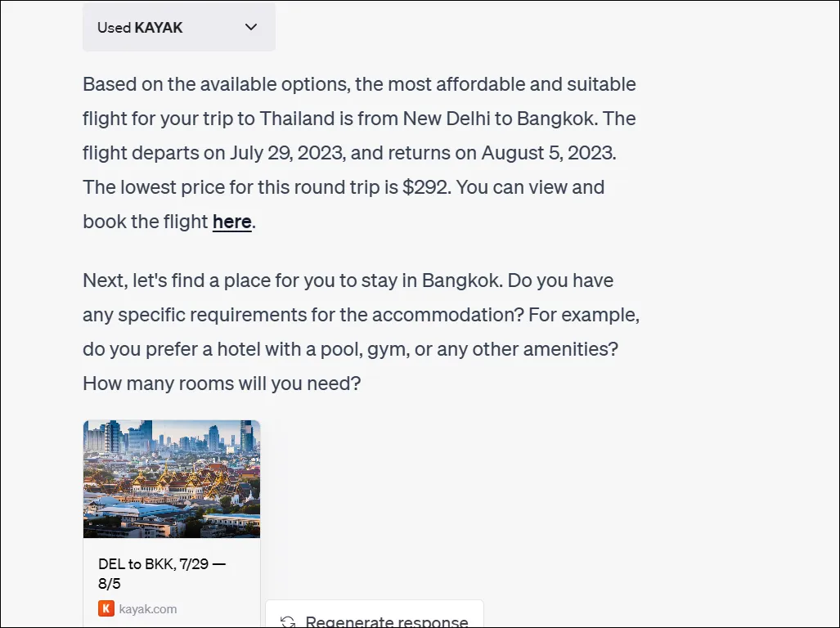Open the kayak.com source link

click(148, 609)
